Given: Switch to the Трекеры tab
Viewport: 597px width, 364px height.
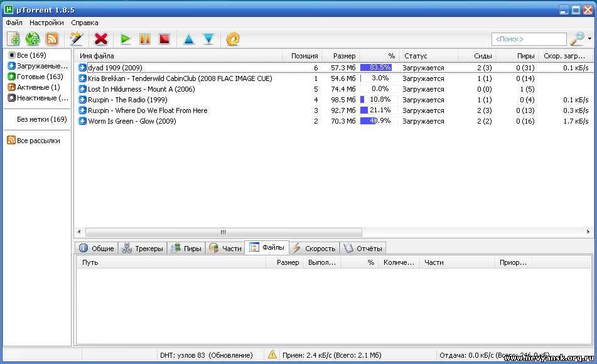Looking at the screenshot, I should point(143,249).
